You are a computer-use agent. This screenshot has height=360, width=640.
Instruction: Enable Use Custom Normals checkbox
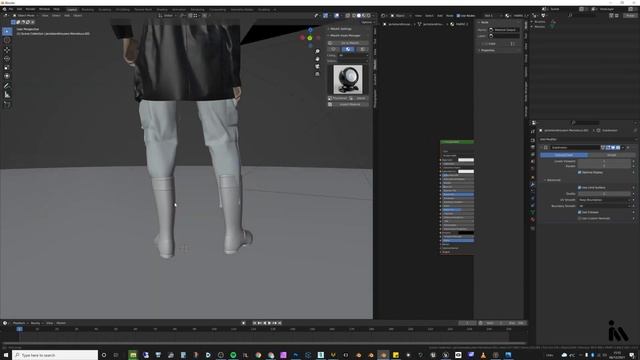[580, 218]
